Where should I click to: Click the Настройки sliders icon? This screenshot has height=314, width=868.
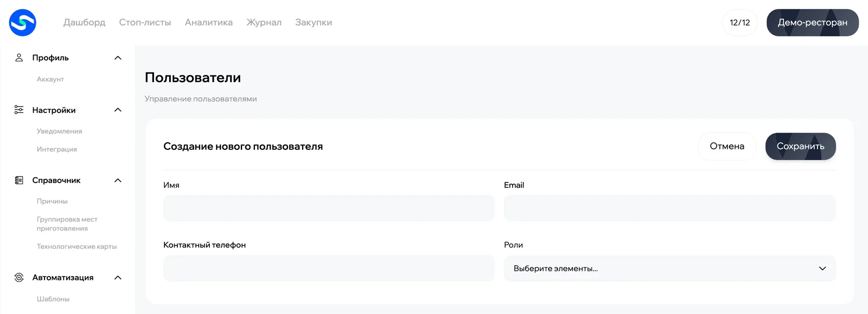19,110
